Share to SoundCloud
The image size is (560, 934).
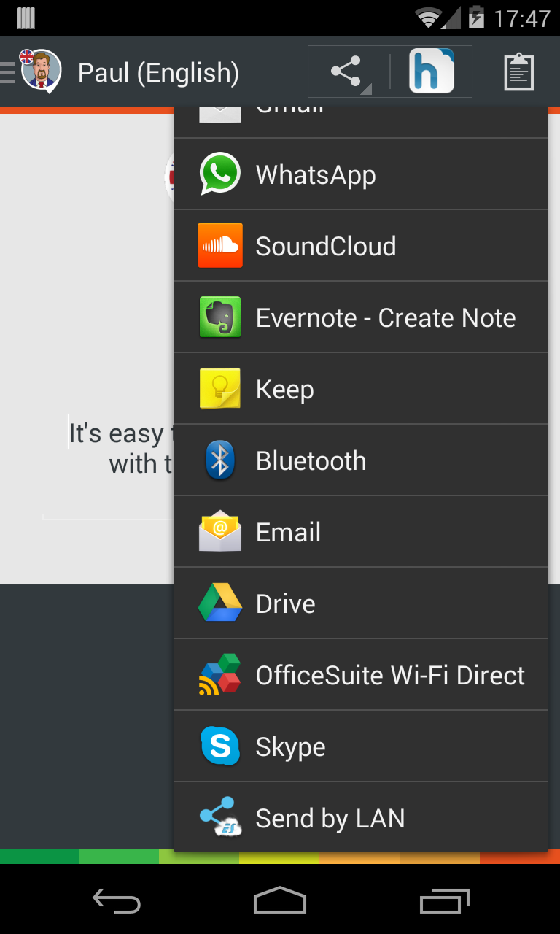click(361, 246)
